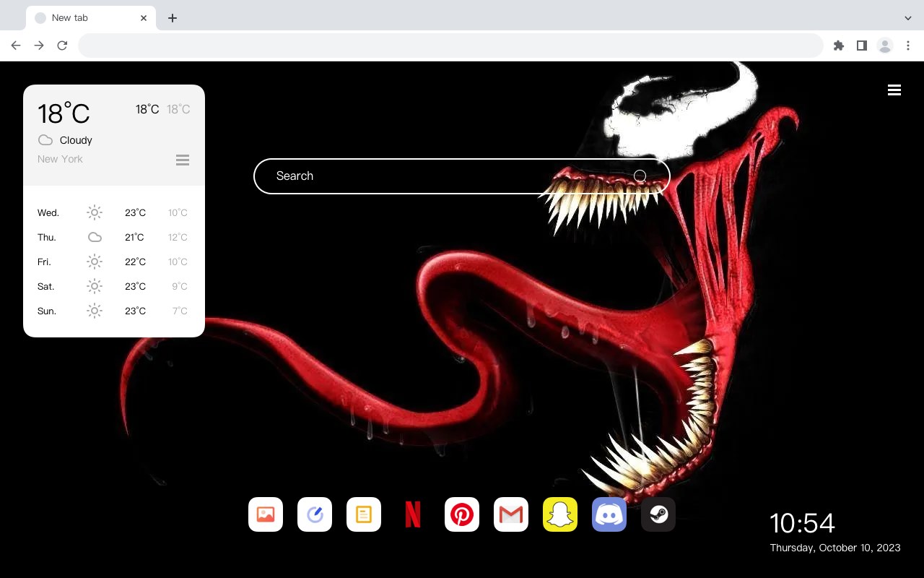Viewport: 924px width, 578px height.
Task: Open the Gmail shortcut
Action: pos(511,514)
